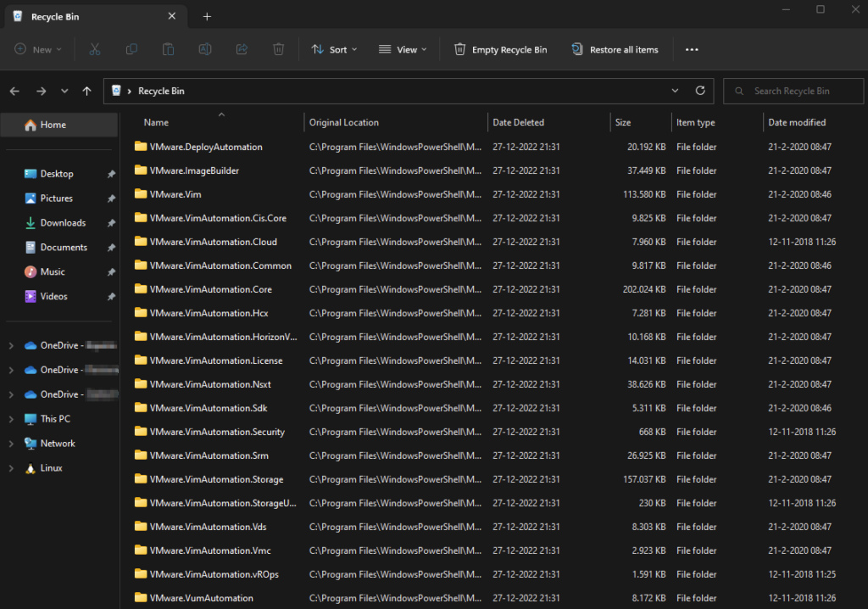Click the Delete icon in the toolbar
This screenshot has width=868, height=609.
click(278, 49)
